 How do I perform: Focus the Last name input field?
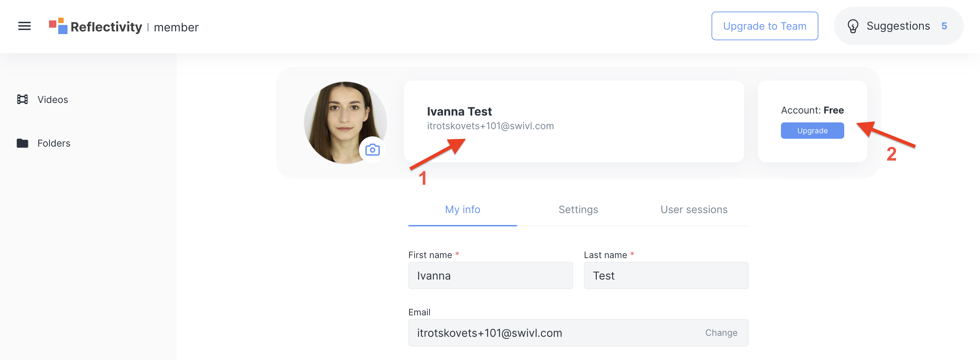tap(666, 275)
